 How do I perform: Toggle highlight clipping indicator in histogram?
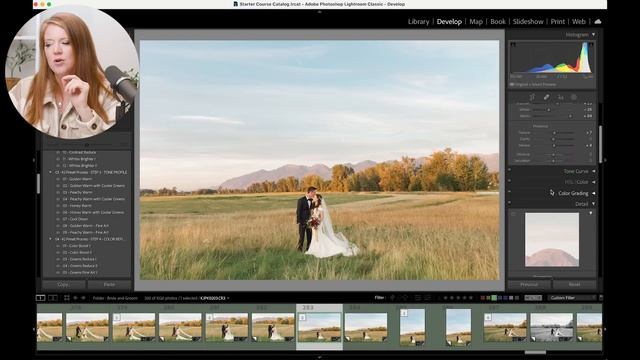click(591, 44)
